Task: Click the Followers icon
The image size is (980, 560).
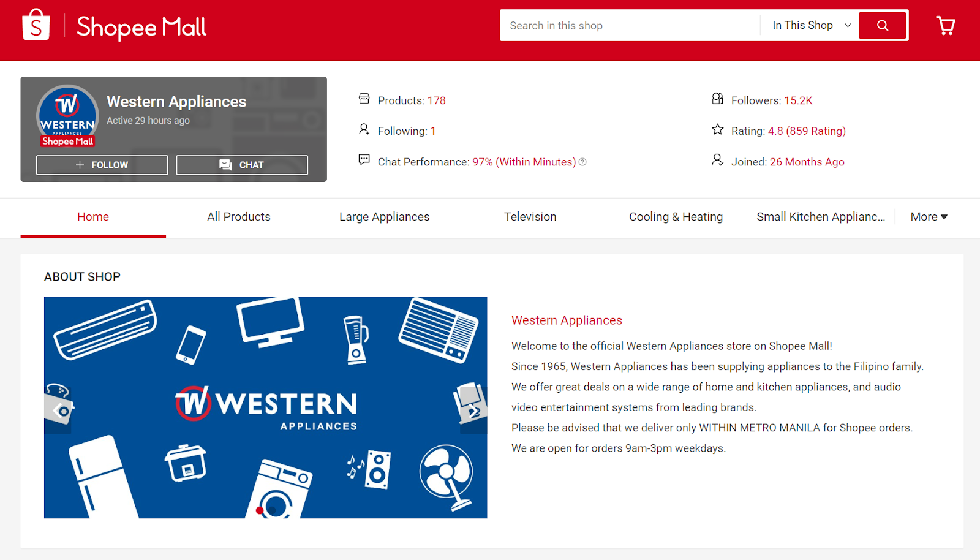Action: coord(718,99)
